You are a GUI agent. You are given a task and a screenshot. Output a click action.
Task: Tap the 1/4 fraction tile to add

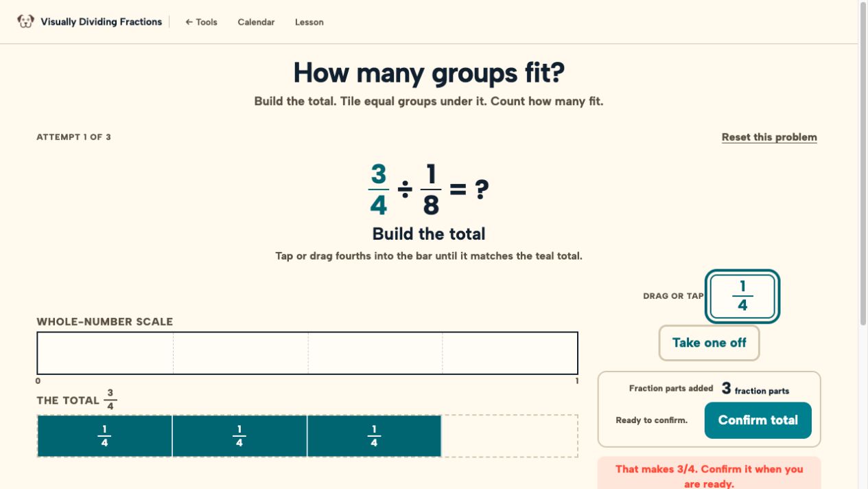(x=742, y=296)
